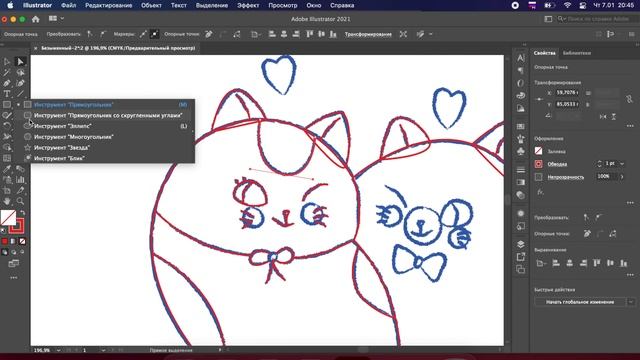The image size is (640, 360).
Task: Open Asset Export panel icon in dock
Action: (x=520, y=257)
